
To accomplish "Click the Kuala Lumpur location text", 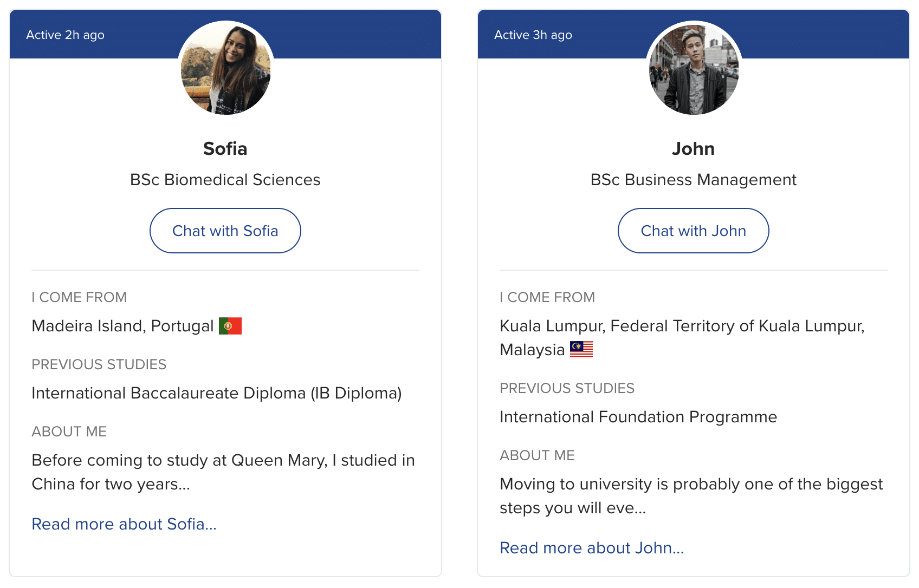I will tap(682, 338).
